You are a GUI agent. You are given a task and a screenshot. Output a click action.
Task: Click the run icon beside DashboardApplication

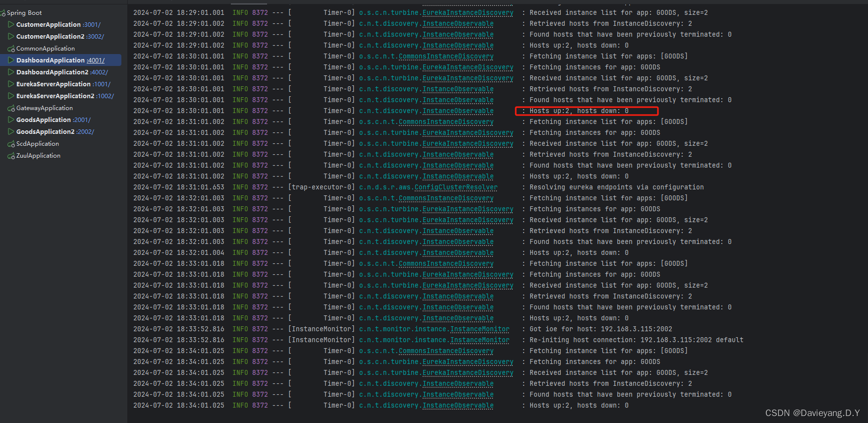(11, 60)
